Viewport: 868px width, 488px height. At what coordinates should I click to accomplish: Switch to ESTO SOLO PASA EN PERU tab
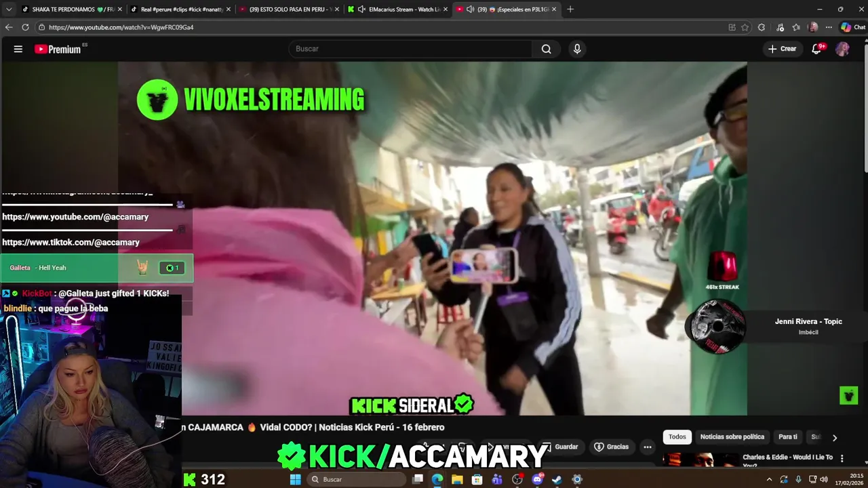[288, 9]
